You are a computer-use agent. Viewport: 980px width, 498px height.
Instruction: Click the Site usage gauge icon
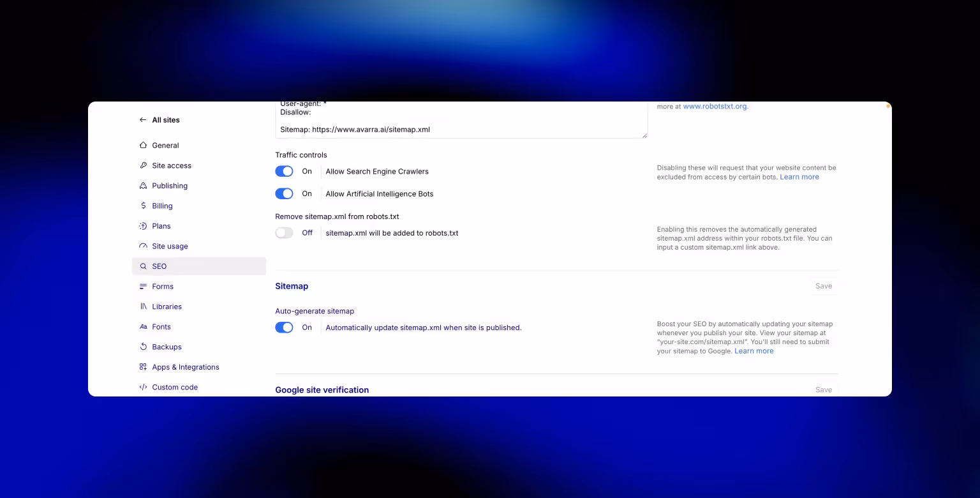(143, 246)
